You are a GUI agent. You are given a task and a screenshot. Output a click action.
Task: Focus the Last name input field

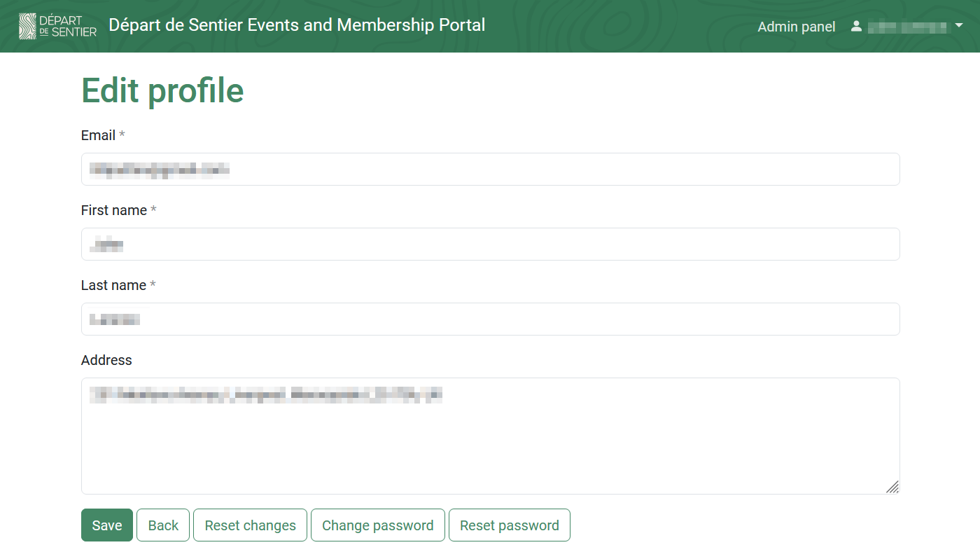point(490,319)
